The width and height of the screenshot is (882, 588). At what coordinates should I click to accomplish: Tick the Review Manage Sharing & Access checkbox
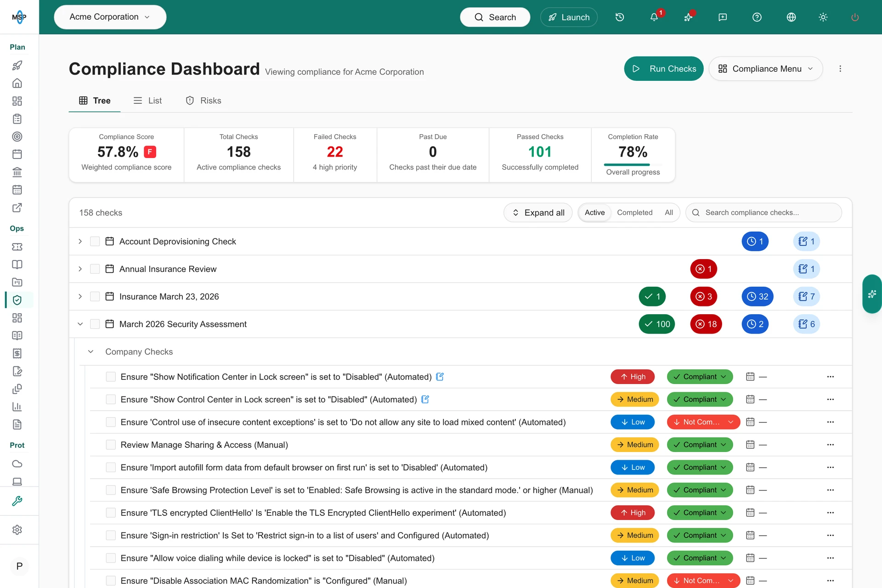click(x=111, y=445)
